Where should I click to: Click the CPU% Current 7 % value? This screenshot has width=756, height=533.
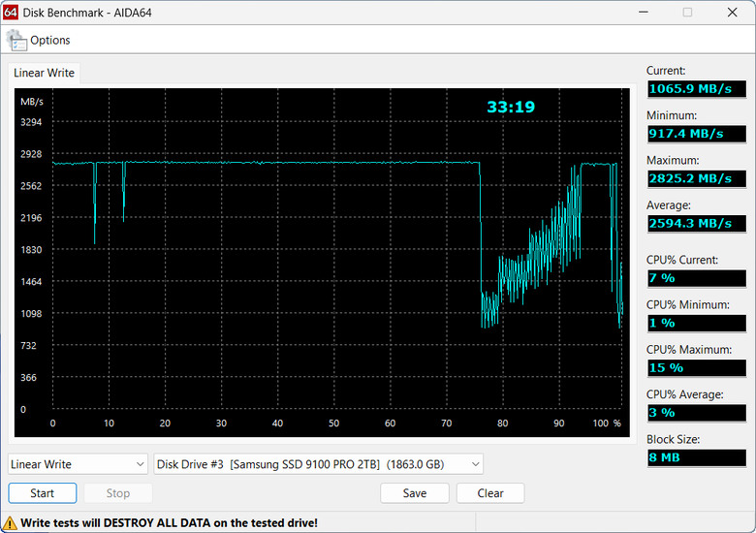697,278
